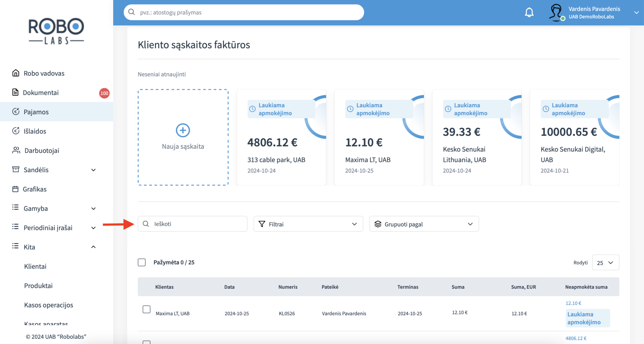
Task: Open Dokumentai menu item
Action: [56, 92]
